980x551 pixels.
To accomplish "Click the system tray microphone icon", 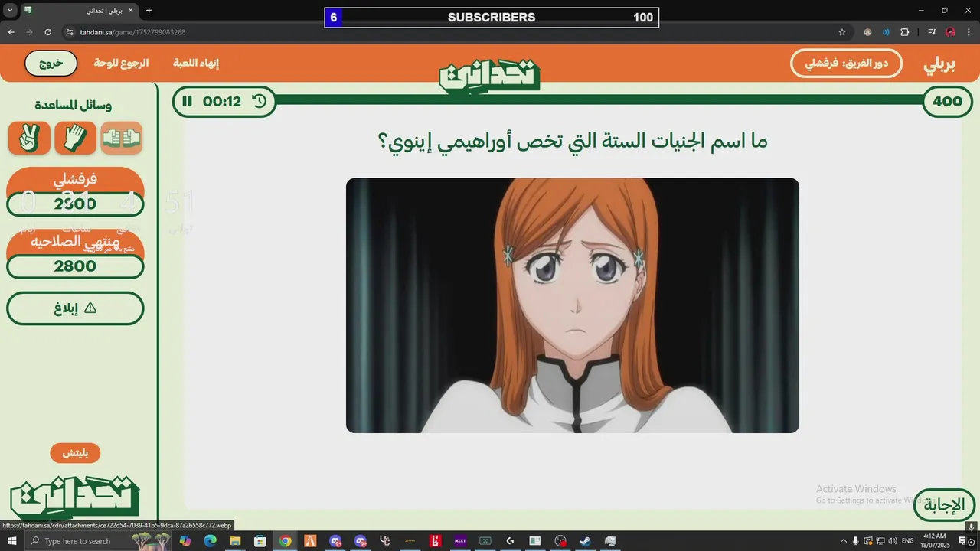I will click(855, 541).
